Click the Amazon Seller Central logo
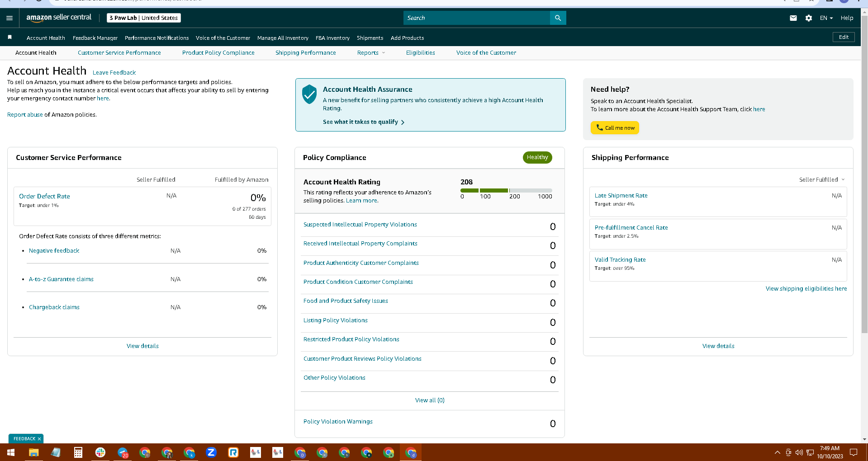Screen dimensions: 868x461 (x=59, y=18)
